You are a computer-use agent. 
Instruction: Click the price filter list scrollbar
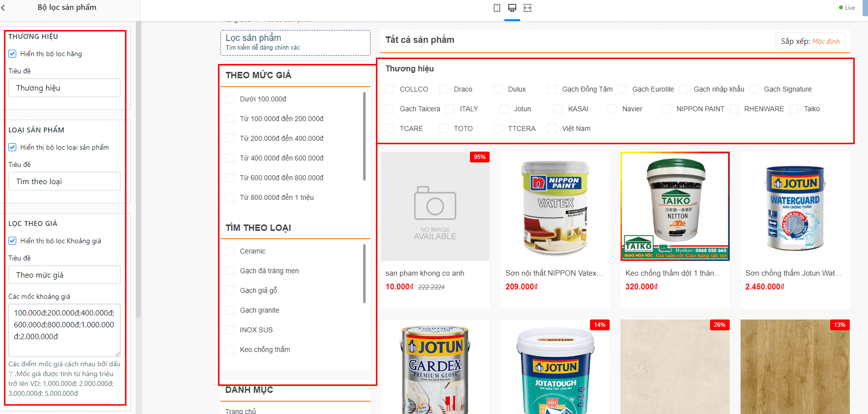[x=365, y=136]
